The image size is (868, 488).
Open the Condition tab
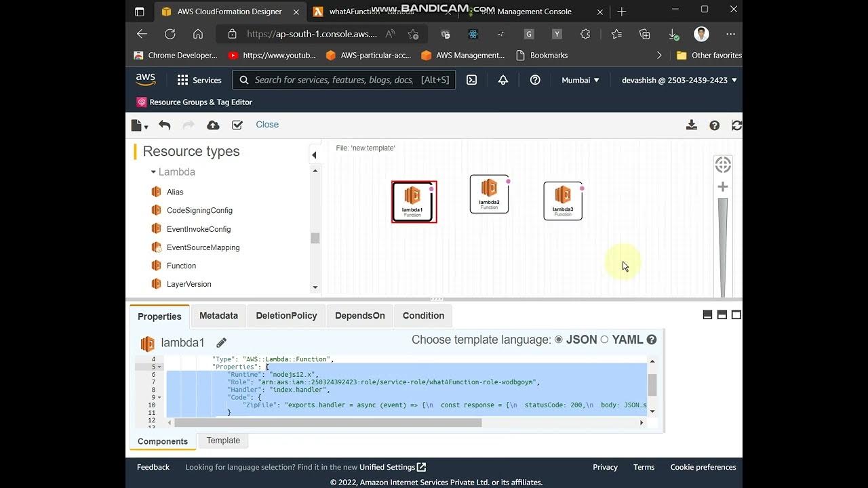click(423, 316)
